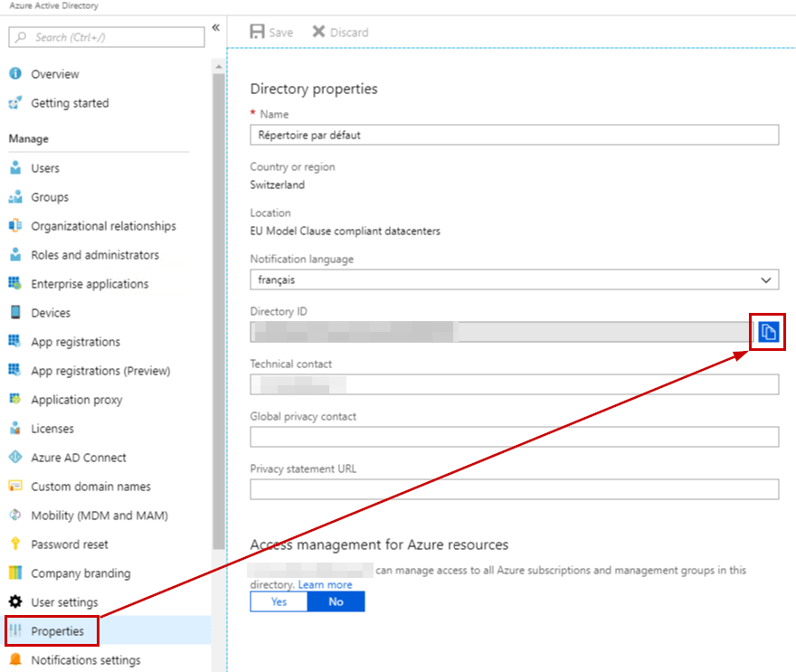Image resolution: width=796 pixels, height=672 pixels.
Task: Click the Overview info icon
Action: point(15,73)
